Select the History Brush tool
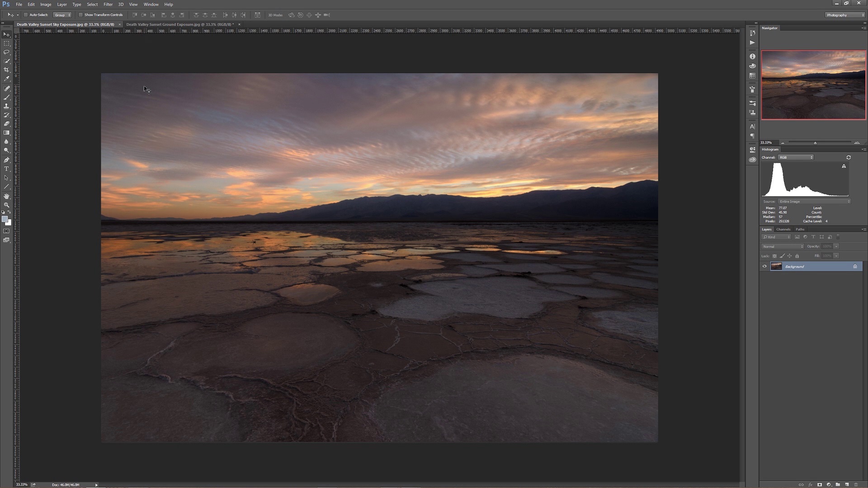This screenshot has width=868, height=488. pos(6,115)
